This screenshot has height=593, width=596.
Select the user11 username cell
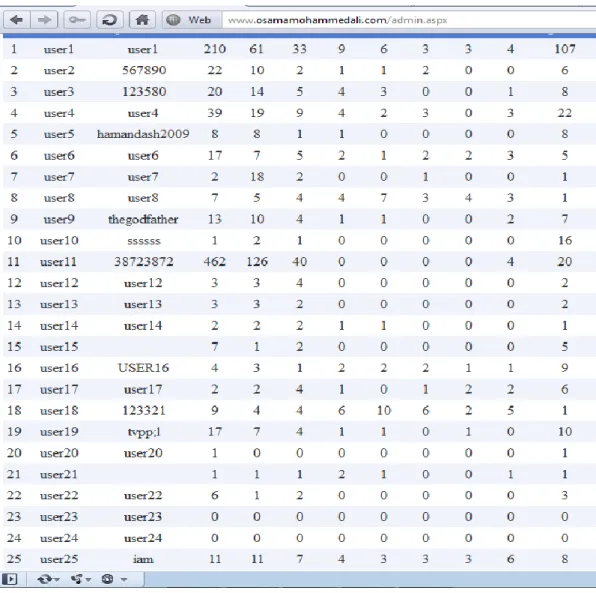(59, 262)
